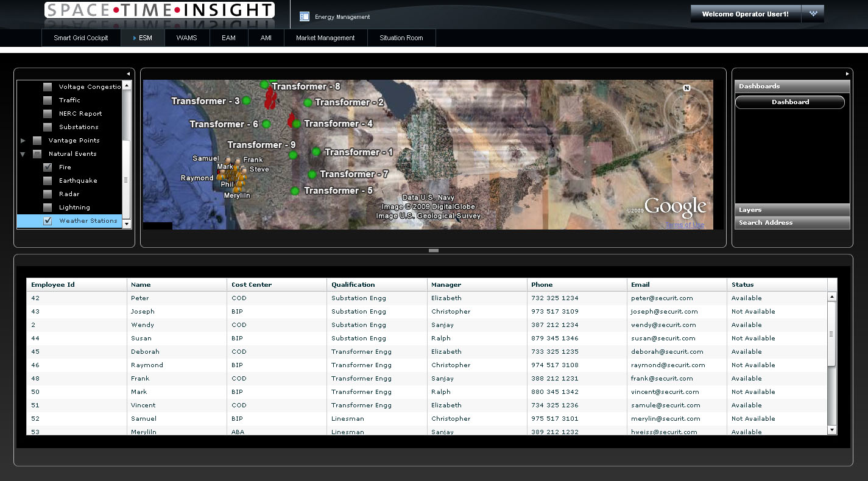Open the Terms of Use link

click(685, 225)
